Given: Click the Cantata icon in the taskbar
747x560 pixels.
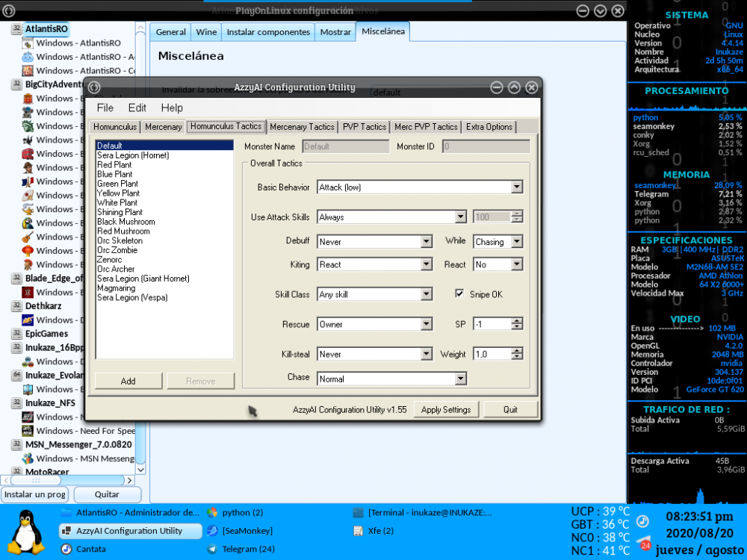Looking at the screenshot, I should coord(66,550).
